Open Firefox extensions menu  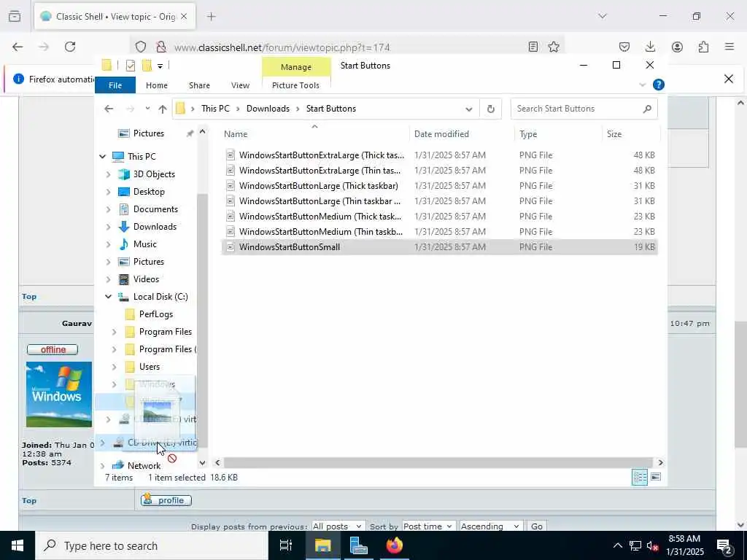coord(703,47)
